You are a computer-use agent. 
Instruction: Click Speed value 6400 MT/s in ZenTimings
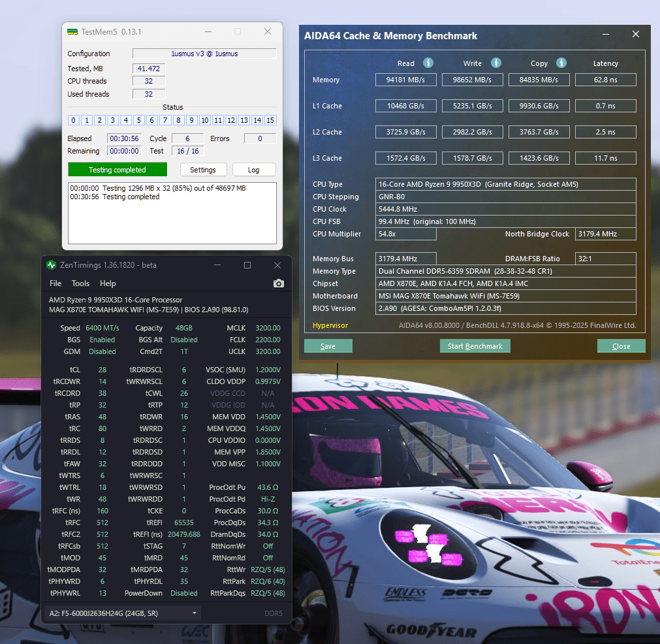tap(102, 328)
